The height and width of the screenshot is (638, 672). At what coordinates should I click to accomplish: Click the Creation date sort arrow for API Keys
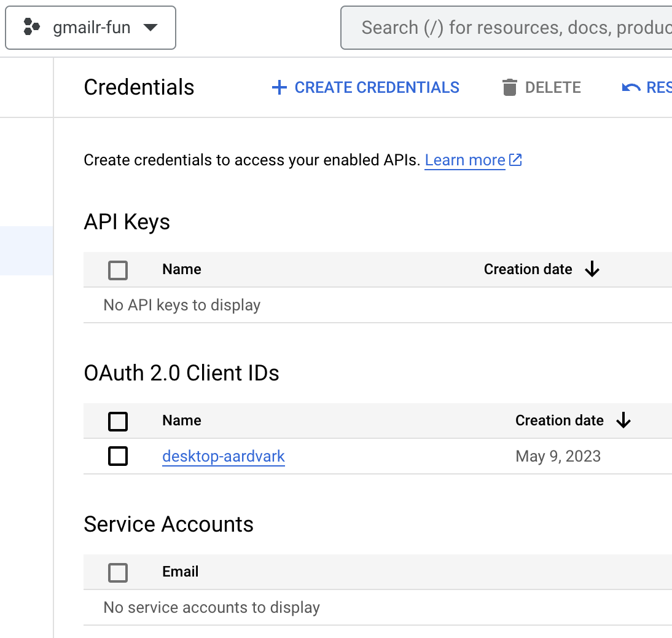tap(592, 269)
